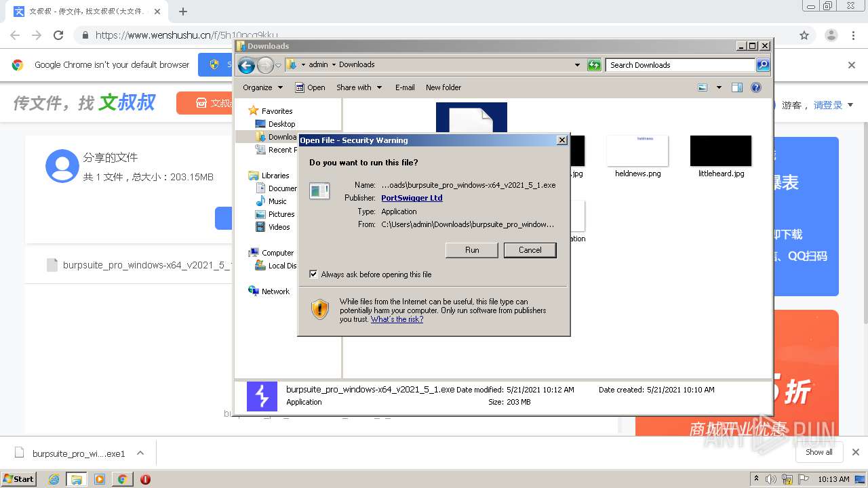Screen dimensions: 868x488
Task: Click the Chrome taskbar icon
Action: click(x=122, y=479)
